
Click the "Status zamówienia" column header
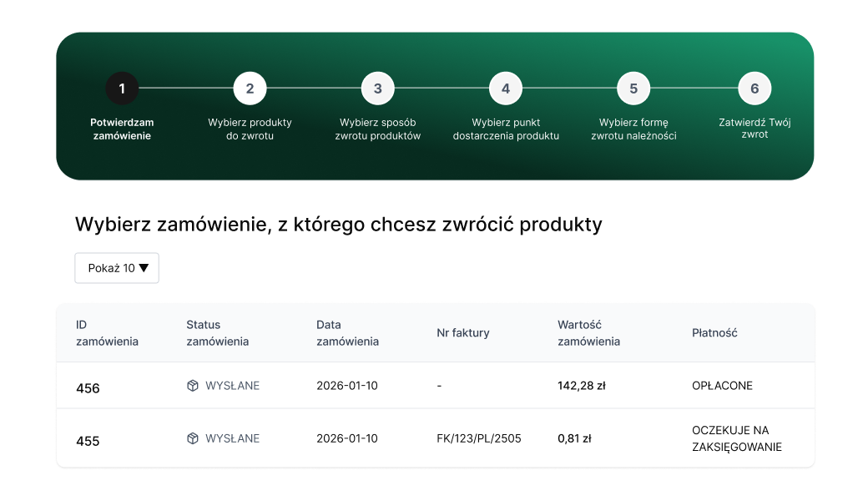click(218, 333)
